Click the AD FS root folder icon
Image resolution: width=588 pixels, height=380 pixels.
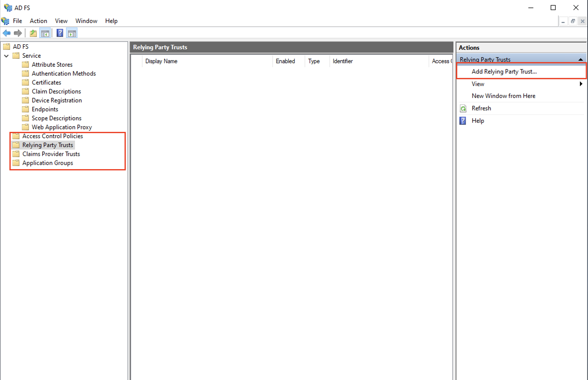click(7, 46)
